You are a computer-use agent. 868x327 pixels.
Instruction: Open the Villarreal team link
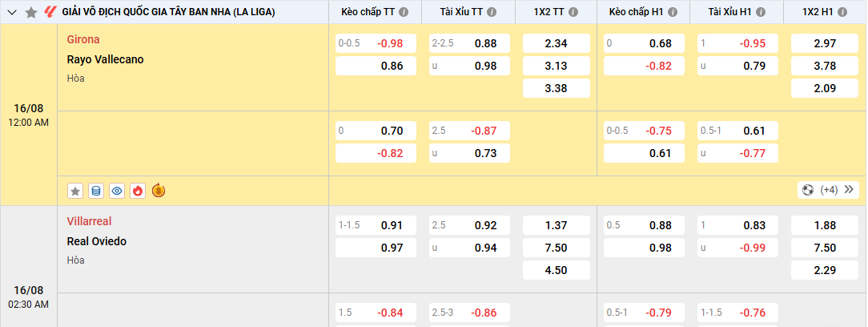tap(89, 221)
